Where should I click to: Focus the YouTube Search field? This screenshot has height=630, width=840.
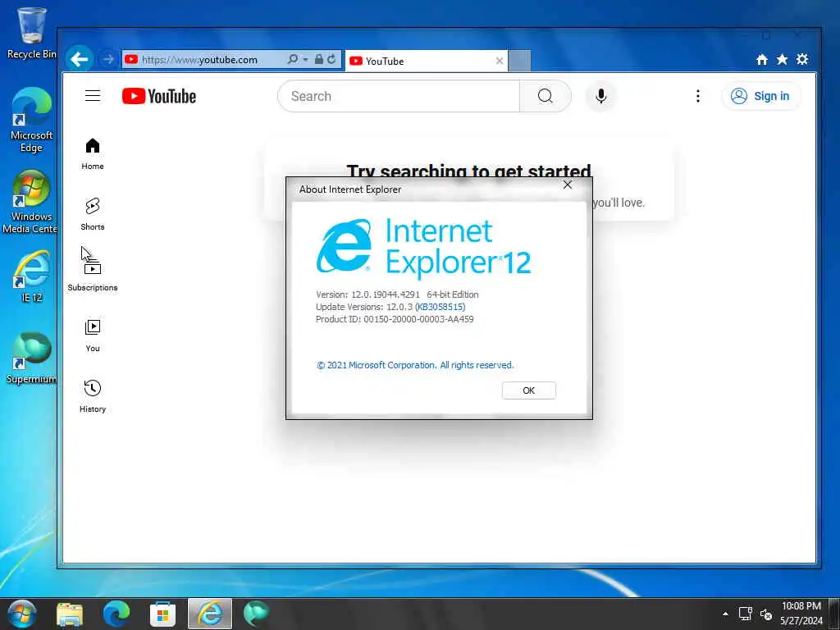tap(399, 97)
